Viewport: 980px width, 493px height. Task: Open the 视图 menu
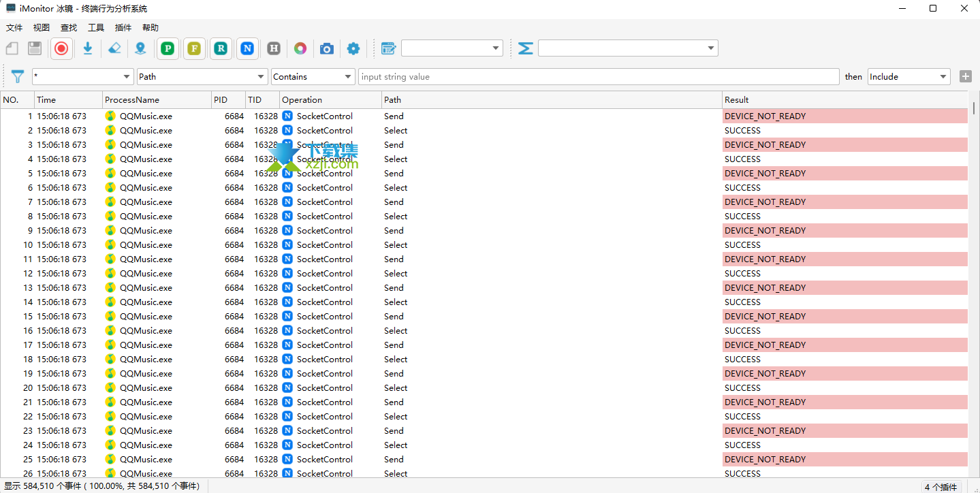(x=42, y=28)
